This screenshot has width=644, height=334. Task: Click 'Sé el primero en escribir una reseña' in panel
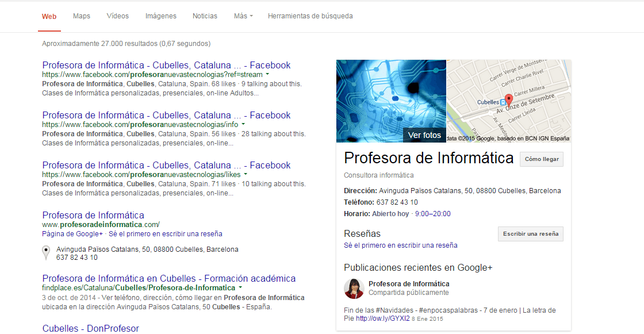tap(400, 245)
